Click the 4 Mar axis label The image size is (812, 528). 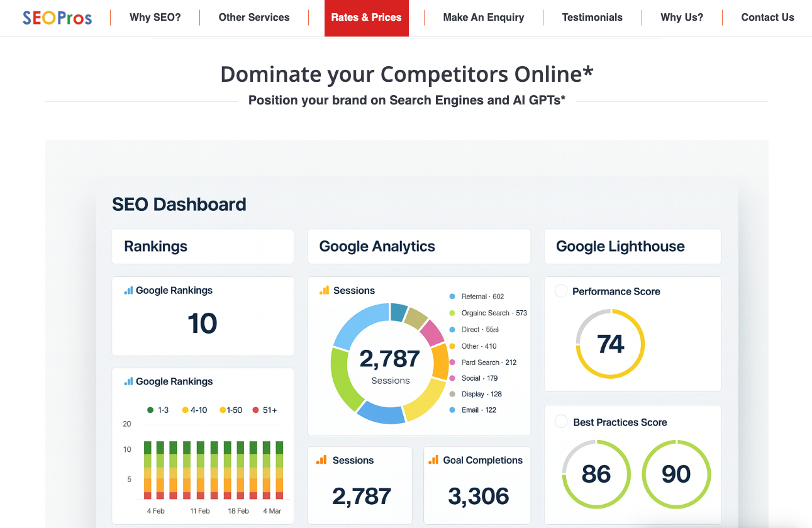tap(272, 511)
